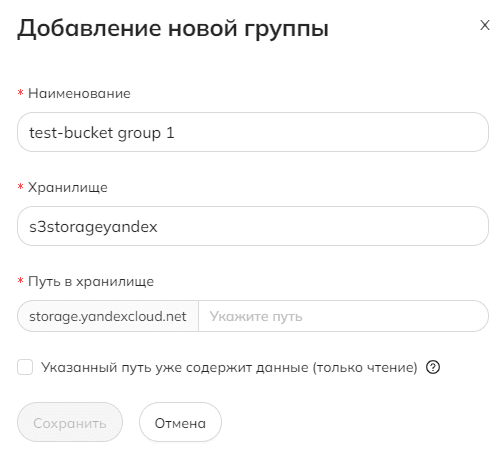Place cursor in test-bucket group 1 text
This screenshot has width=503, height=457.
[x=102, y=133]
